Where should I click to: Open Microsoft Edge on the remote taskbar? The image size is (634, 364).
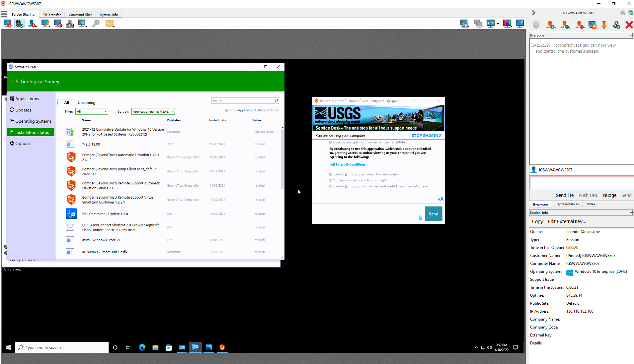142,347
